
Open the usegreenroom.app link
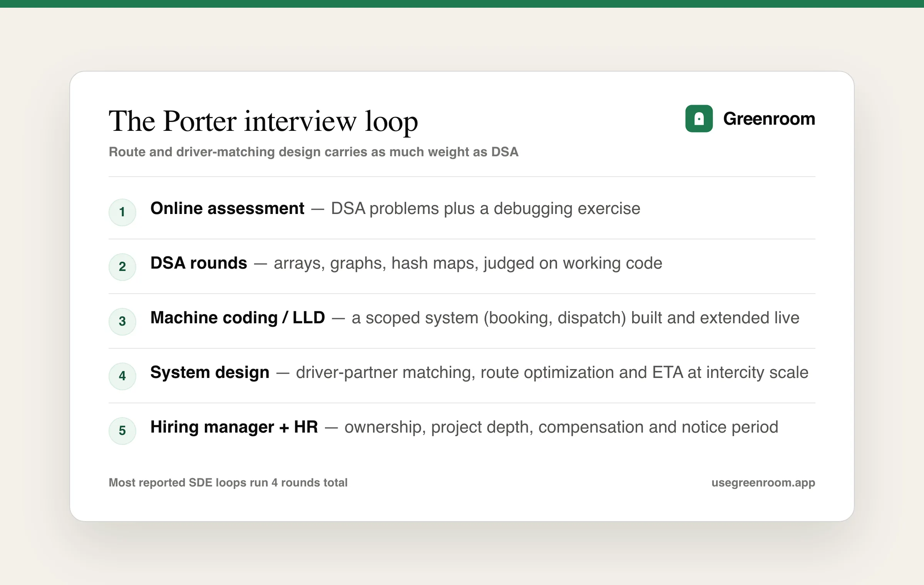tap(763, 483)
